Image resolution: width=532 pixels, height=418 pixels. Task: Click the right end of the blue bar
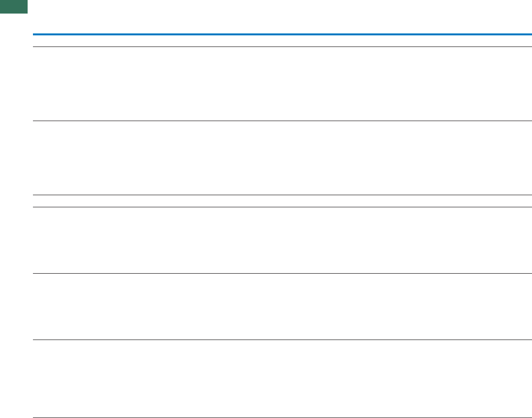(x=529, y=34)
